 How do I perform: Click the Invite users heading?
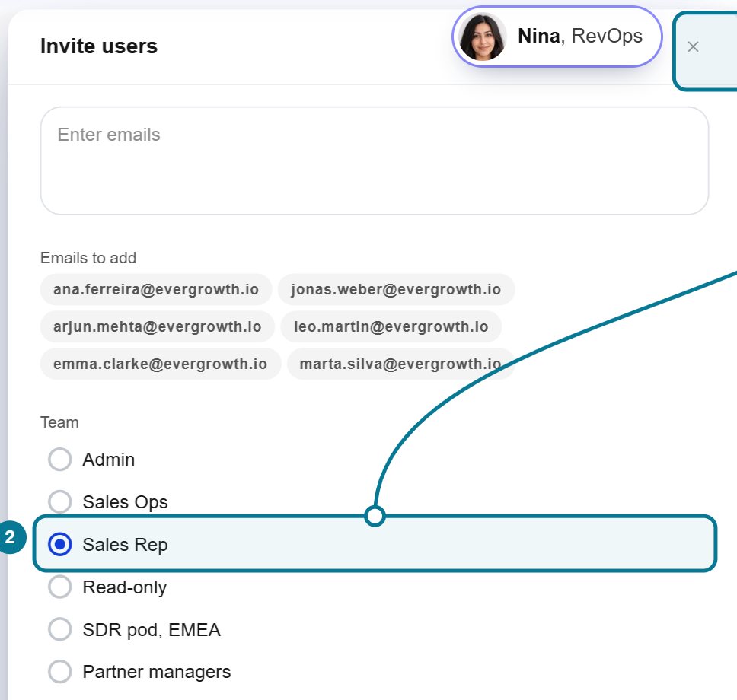(x=99, y=46)
